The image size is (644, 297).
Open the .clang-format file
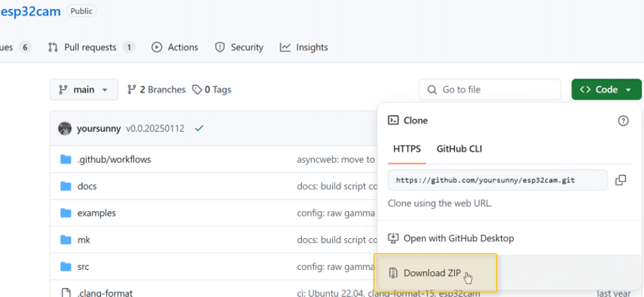click(x=105, y=293)
